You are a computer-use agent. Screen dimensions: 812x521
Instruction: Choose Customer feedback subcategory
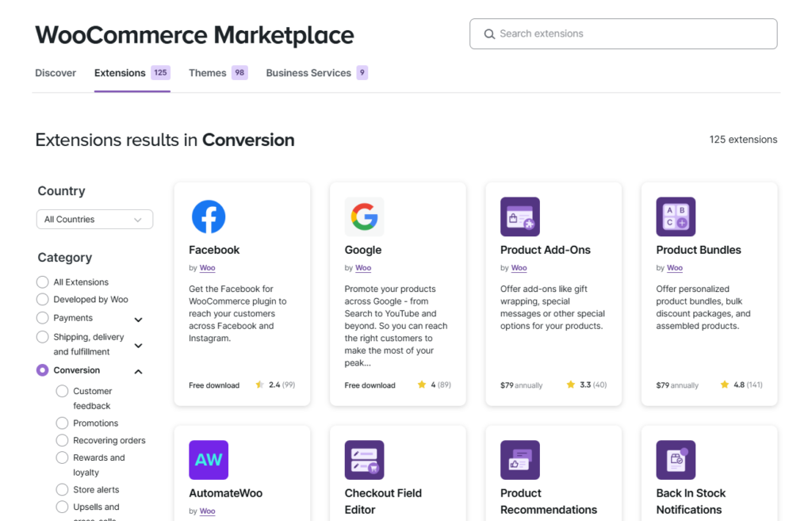(x=62, y=391)
